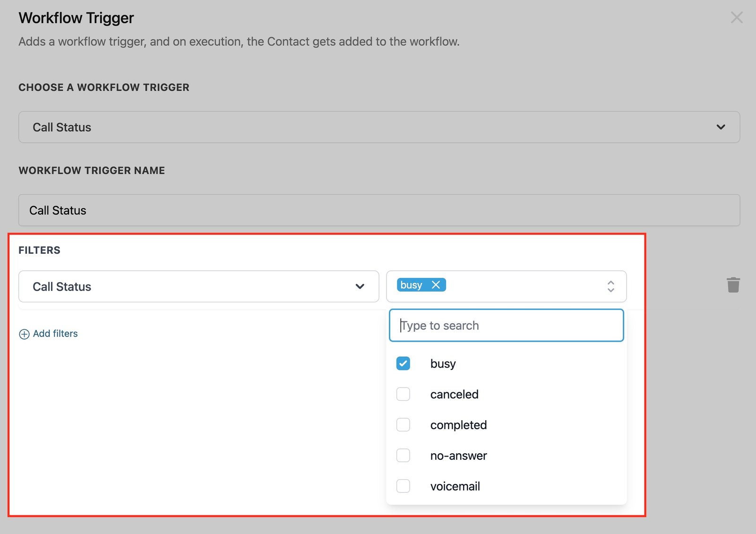The height and width of the screenshot is (534, 756).
Task: Click the 'Type to search' box
Action: coord(506,326)
